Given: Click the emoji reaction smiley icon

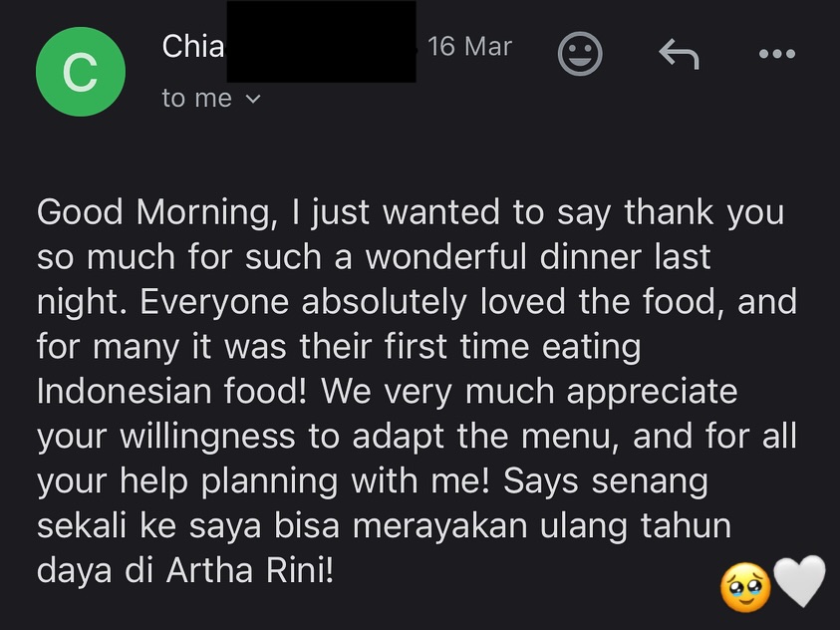Looking at the screenshot, I should (x=580, y=53).
